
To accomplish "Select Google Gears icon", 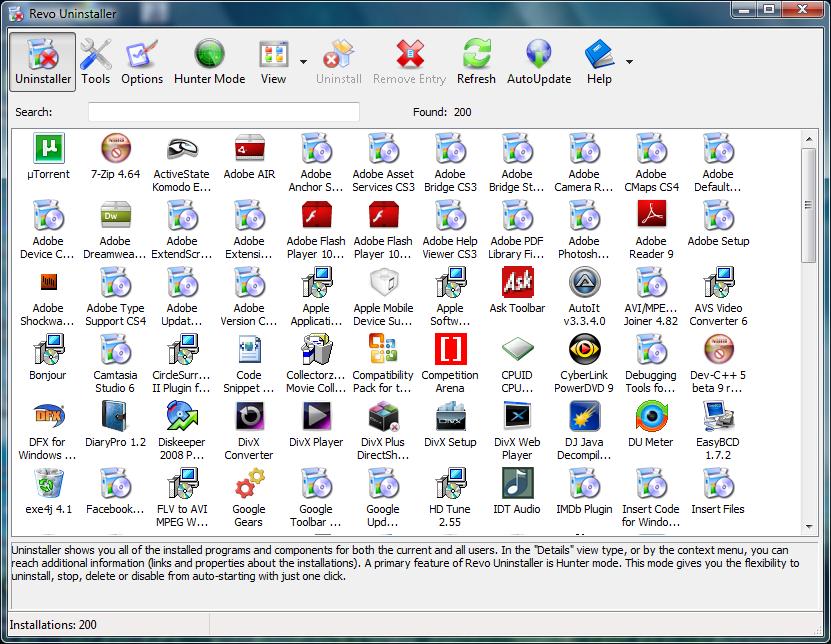I will [249, 483].
